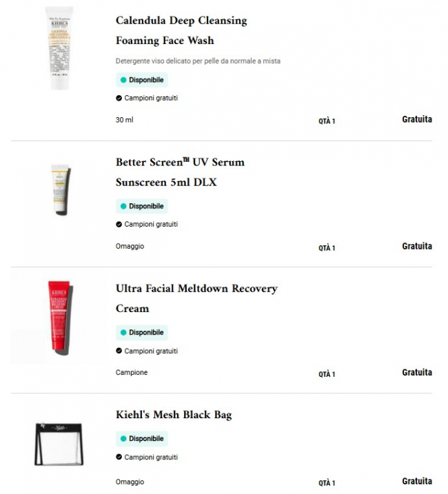Click the Better Screen UV Serum product image
Screen dimensions: 448x494
click(59, 190)
